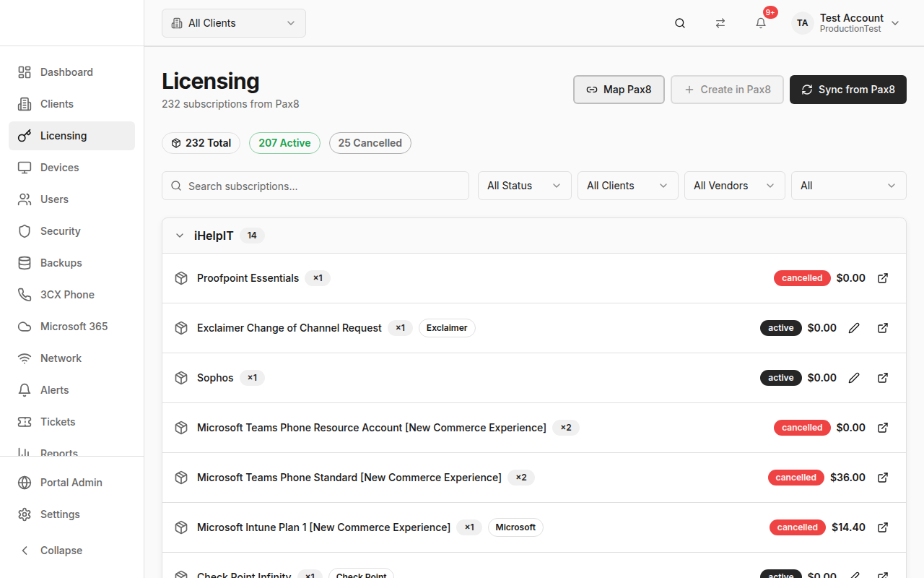Open Devices section in sidebar

(x=71, y=168)
